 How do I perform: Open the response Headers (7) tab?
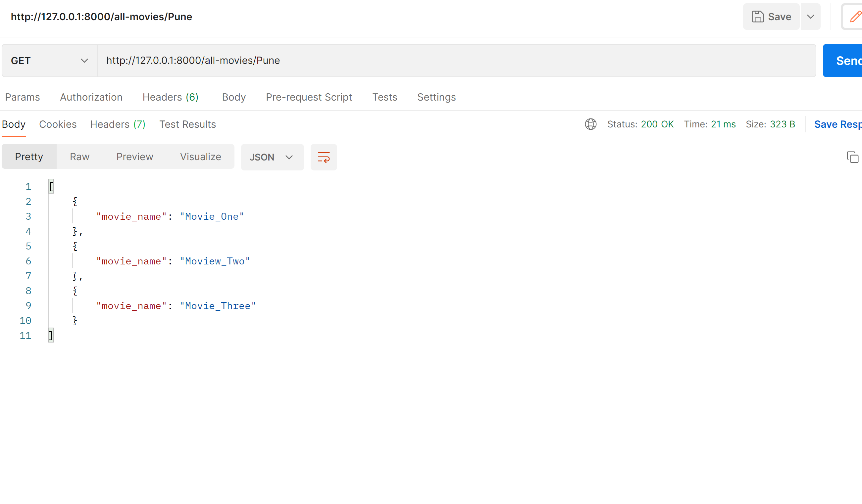tap(118, 124)
